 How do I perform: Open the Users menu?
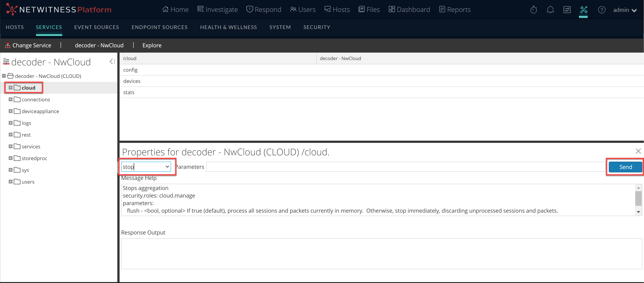tap(303, 10)
